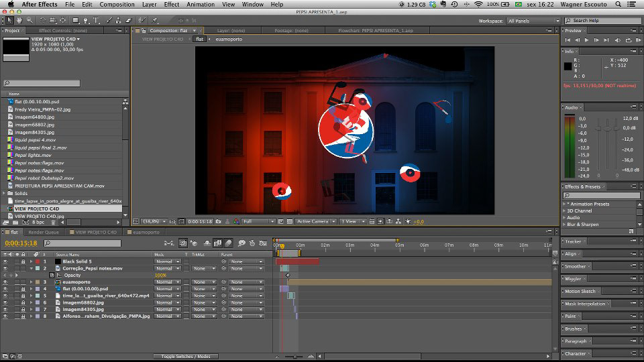
Task: Expand the euamoporto layer
Action: [x=32, y=282]
